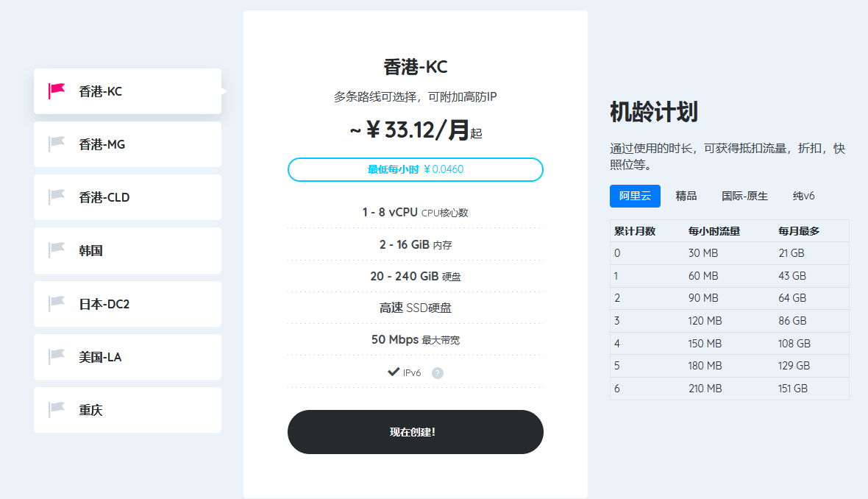868x499 pixels.
Task: Click the 每月最多 column header
Action: click(799, 231)
